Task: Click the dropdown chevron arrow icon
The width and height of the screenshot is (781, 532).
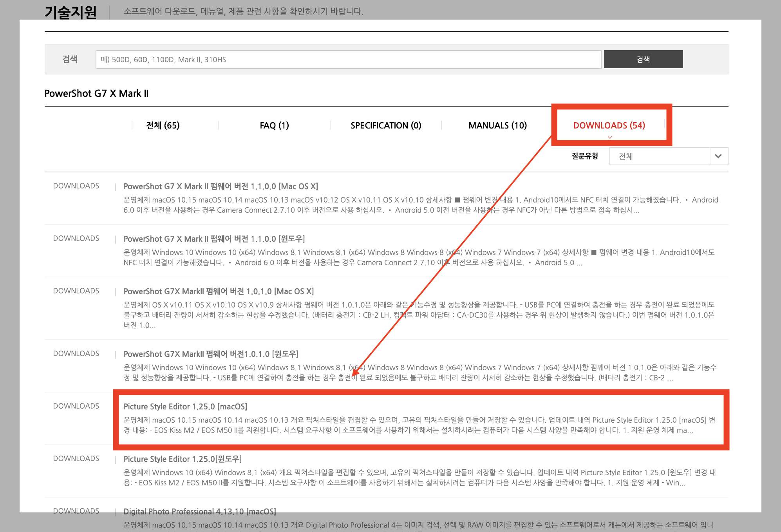Action: coord(718,156)
